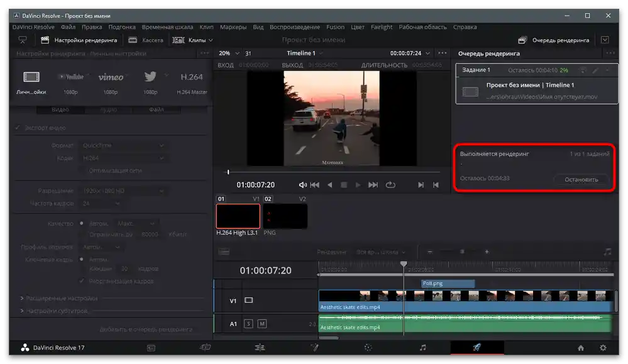Open the Правка menu
Screen dimensions: 628x364
(92, 27)
